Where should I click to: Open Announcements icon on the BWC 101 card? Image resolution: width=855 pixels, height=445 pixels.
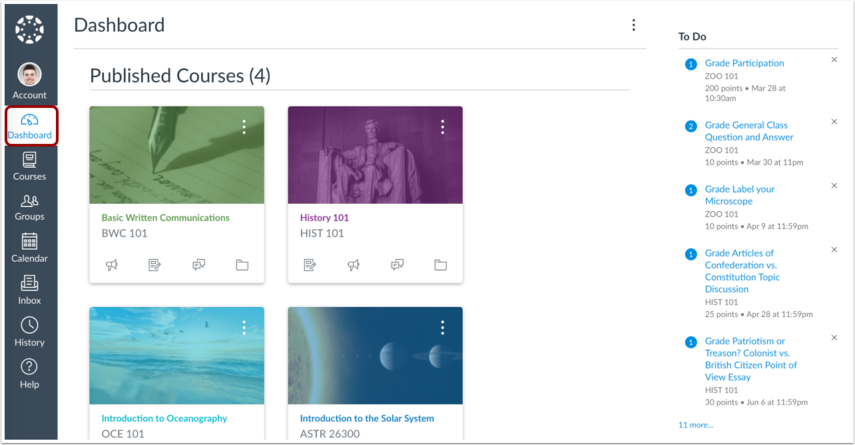click(112, 265)
